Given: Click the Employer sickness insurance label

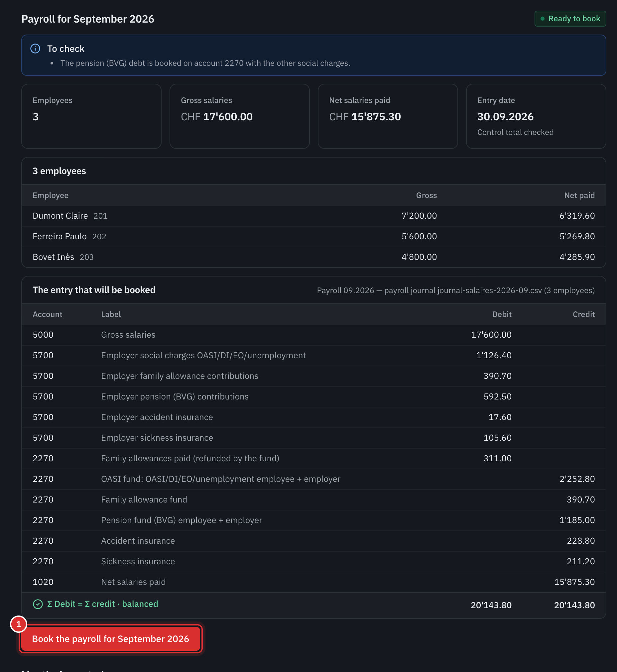Looking at the screenshot, I should tap(157, 438).
